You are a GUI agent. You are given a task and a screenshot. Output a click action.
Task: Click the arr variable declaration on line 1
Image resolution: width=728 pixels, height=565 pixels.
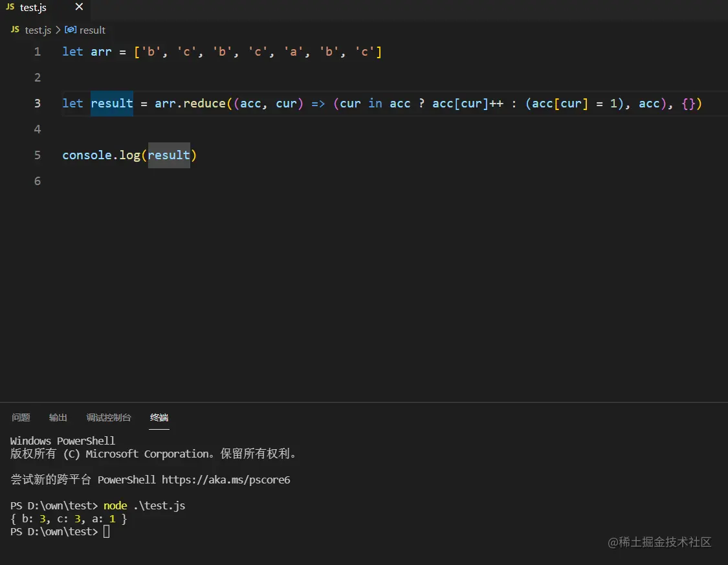point(101,51)
